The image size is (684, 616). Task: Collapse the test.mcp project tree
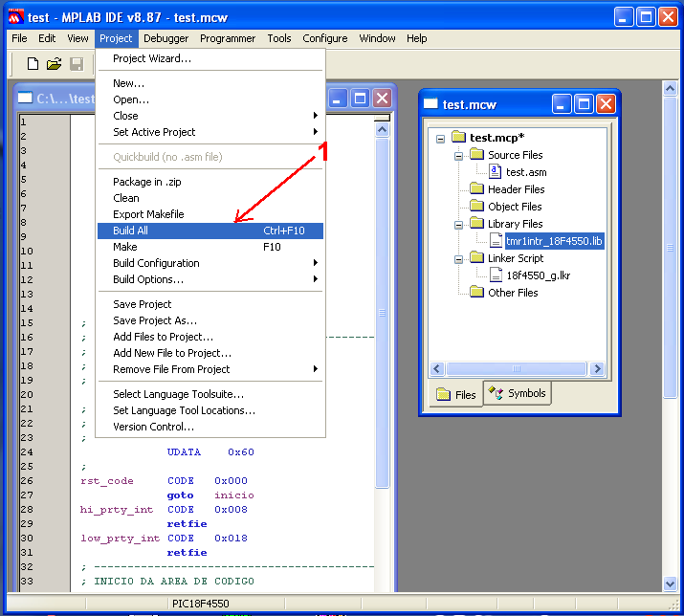(441, 139)
